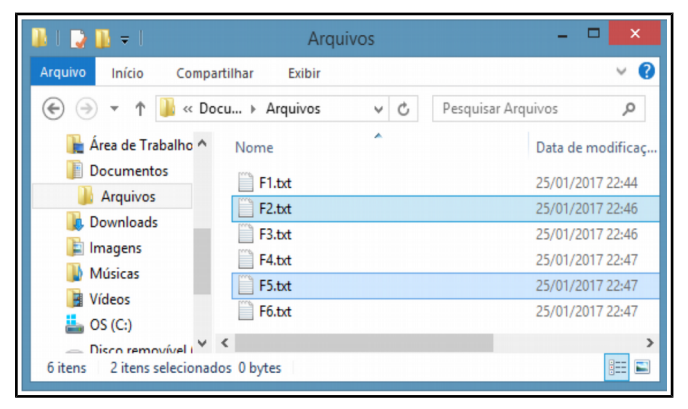Open recent locations dropdown arrow
The height and width of the screenshot is (409, 688).
tap(115, 108)
